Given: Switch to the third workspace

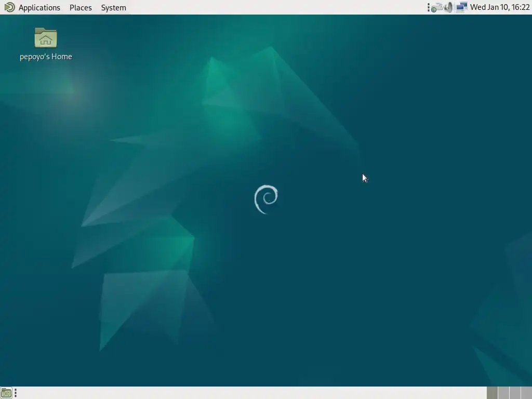Looking at the screenshot, I should (515, 393).
